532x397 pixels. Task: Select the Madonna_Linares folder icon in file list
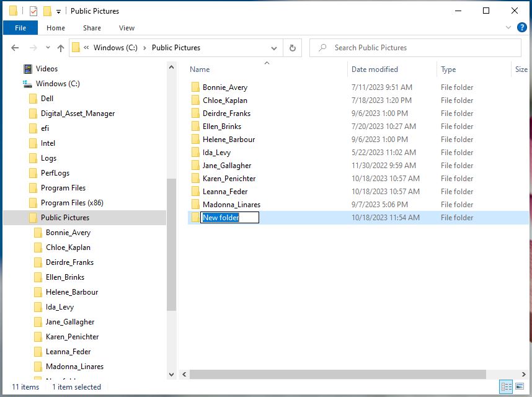(195, 205)
